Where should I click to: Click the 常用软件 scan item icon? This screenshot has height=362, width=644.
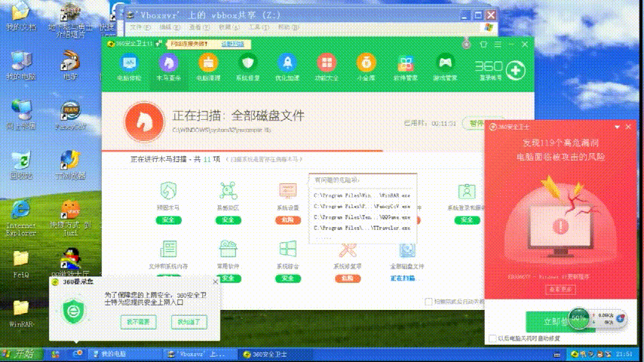click(x=228, y=249)
